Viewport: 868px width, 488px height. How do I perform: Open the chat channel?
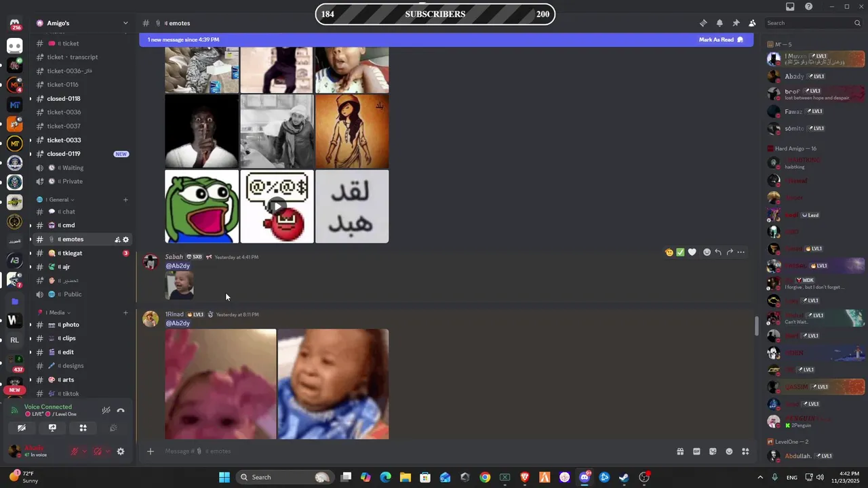click(82, 211)
